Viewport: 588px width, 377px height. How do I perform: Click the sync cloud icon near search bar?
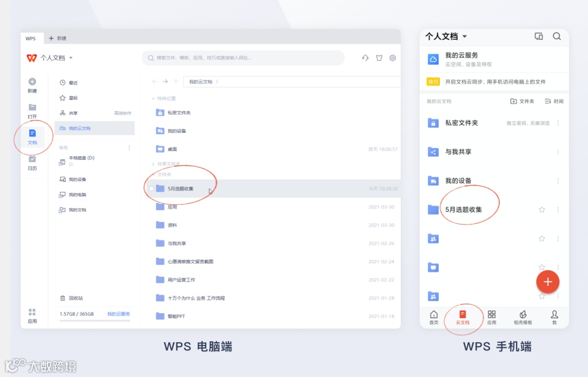[365, 58]
